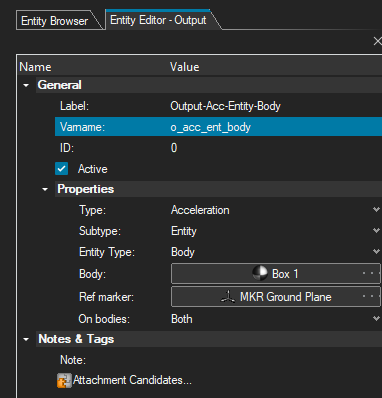The height and width of the screenshot is (398, 382).
Task: Click the General section header text
Action: [59, 85]
